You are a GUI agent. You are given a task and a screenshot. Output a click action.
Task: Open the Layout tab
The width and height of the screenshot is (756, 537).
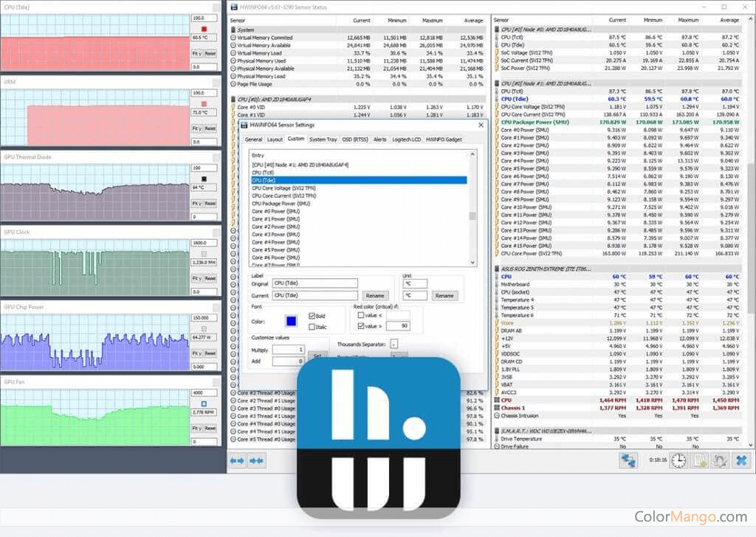coord(275,139)
